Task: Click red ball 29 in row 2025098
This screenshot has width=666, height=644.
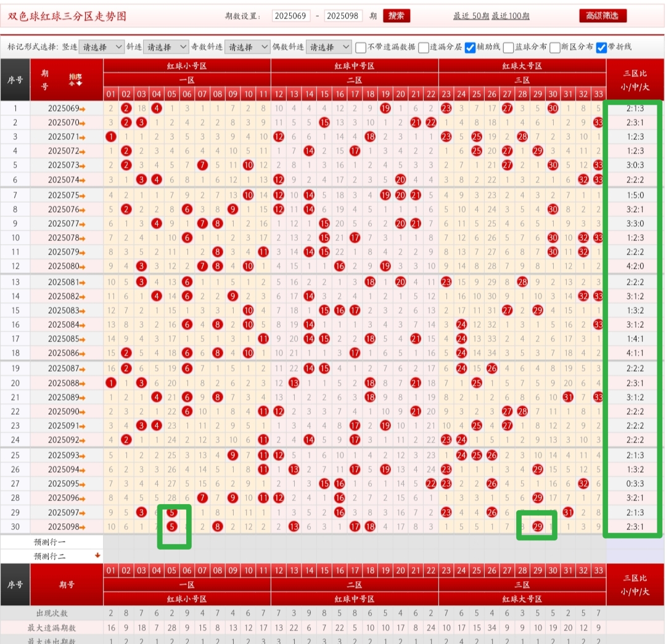Action: 538,526
